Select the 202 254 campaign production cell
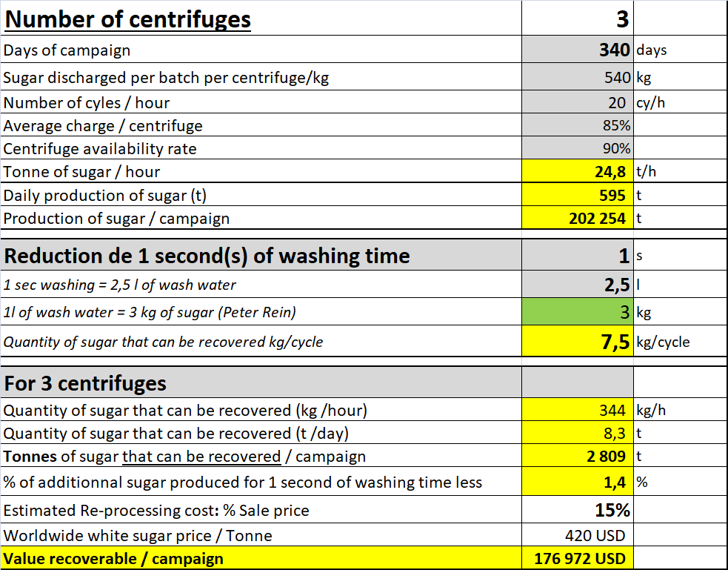728x570 pixels. tap(578, 219)
